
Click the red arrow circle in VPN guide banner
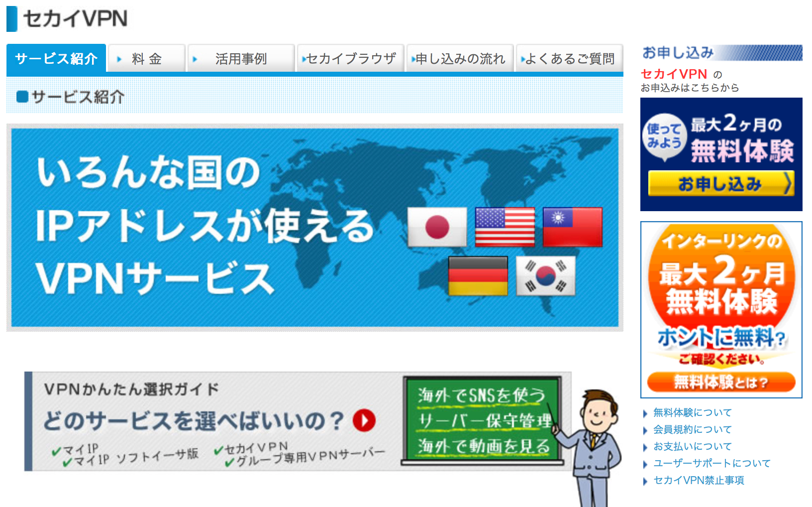tap(364, 420)
